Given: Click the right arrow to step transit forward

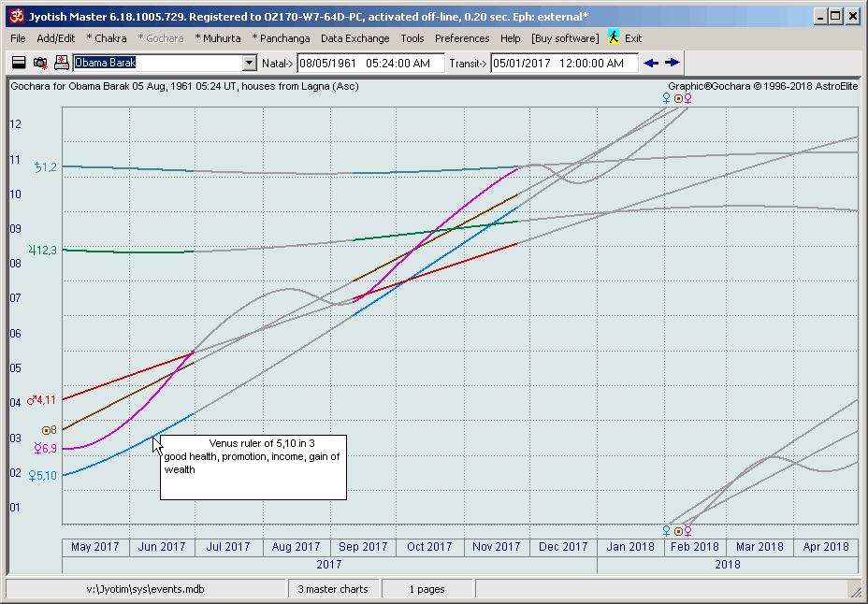Looking at the screenshot, I should (673, 63).
